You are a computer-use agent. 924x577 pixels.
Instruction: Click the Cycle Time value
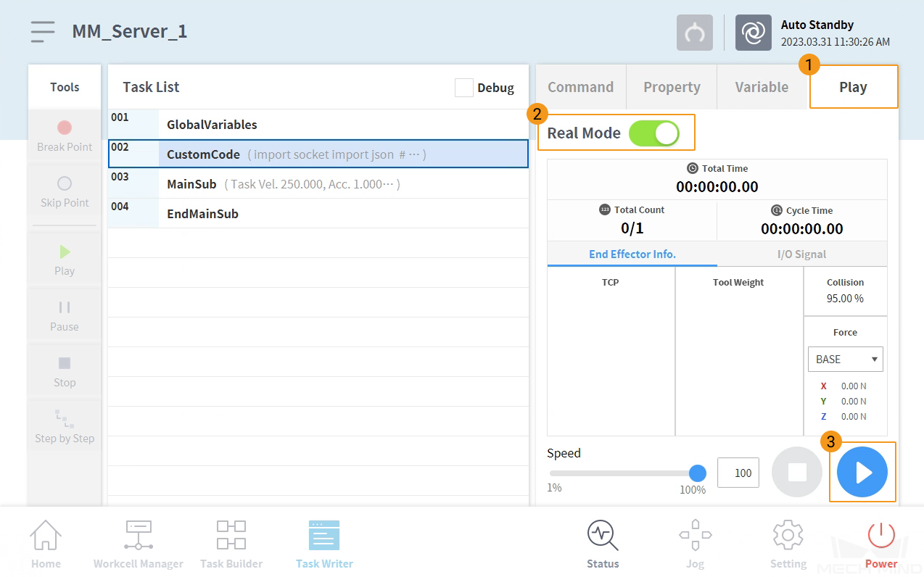point(801,229)
